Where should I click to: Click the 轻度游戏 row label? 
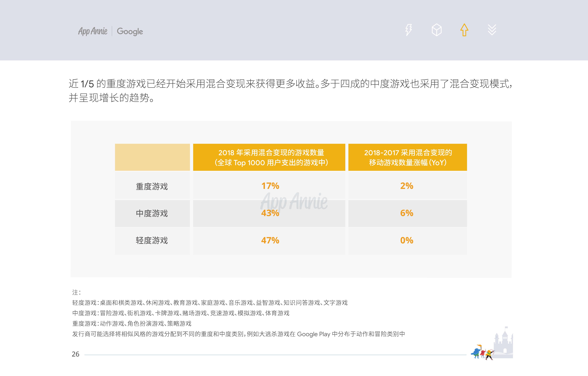[152, 240]
